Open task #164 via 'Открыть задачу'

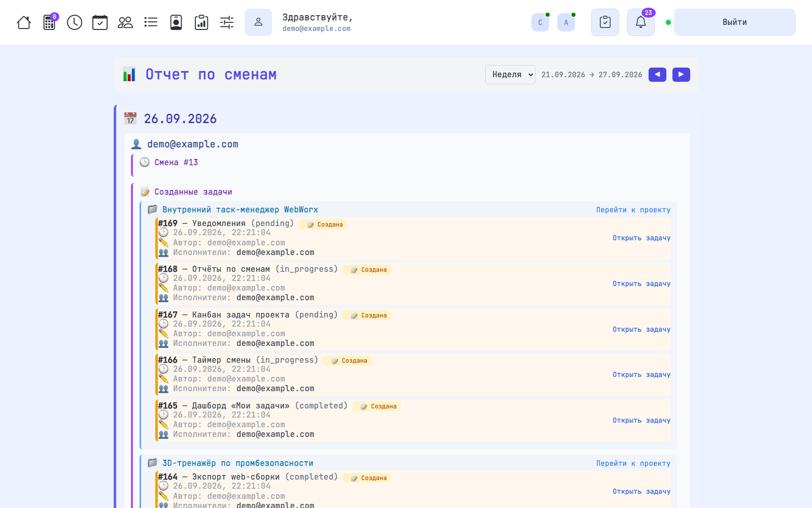(641, 491)
